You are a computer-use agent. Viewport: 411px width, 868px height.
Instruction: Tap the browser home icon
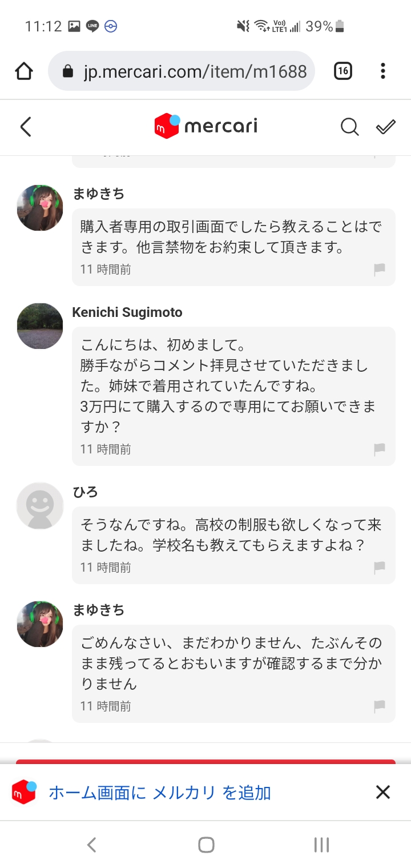(24, 71)
